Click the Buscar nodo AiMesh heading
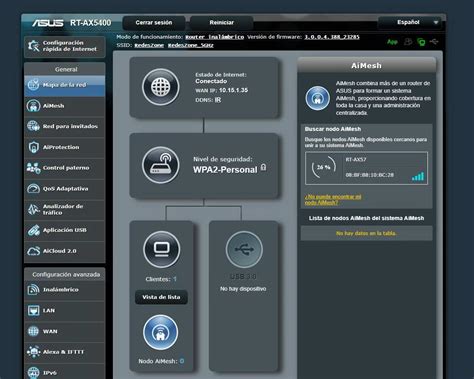Viewport: 474px width, 379px height. pos(333,129)
